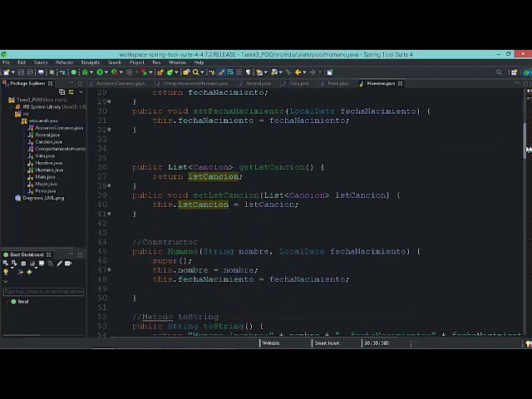Open the Window menu
The image size is (532, 399).
click(177, 62)
